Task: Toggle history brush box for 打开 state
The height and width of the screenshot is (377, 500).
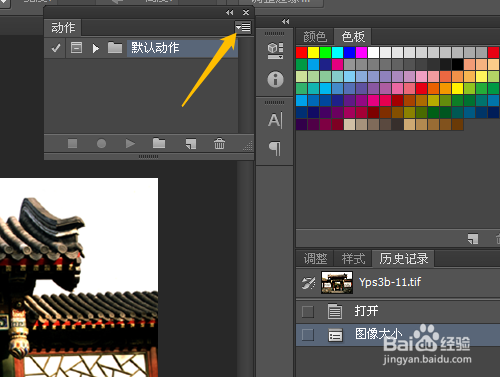Action: [x=308, y=312]
